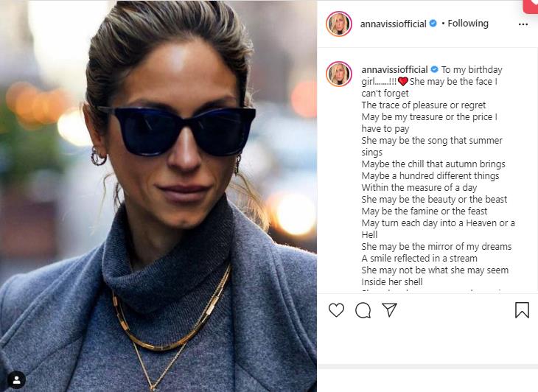Show tagged people icon on the photo
The width and height of the screenshot is (538, 392).
[16, 379]
